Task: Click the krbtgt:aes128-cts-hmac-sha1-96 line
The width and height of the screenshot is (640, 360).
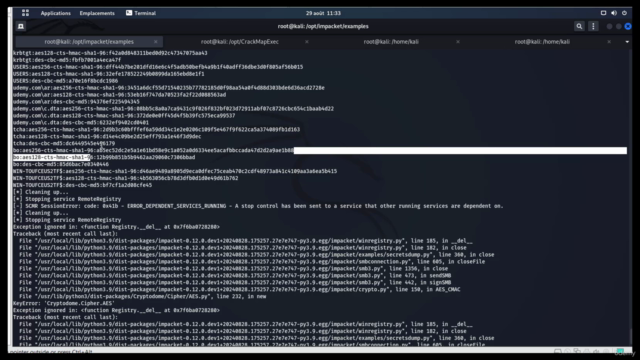Action: pos(110,53)
